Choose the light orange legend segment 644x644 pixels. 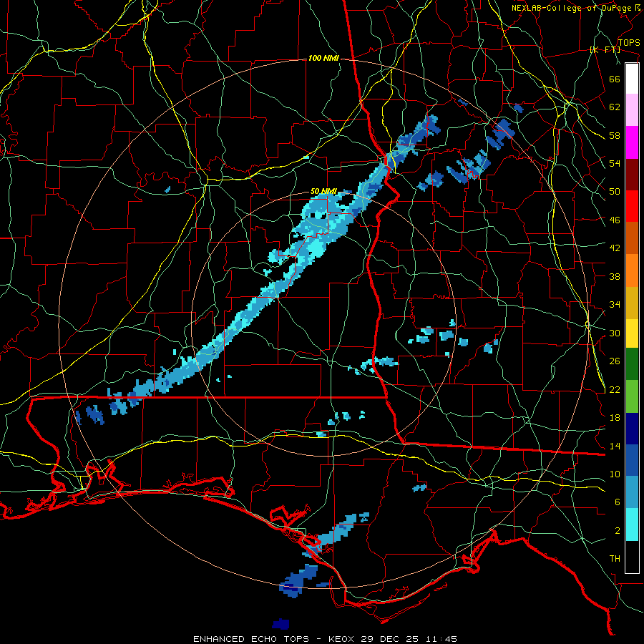[632, 270]
